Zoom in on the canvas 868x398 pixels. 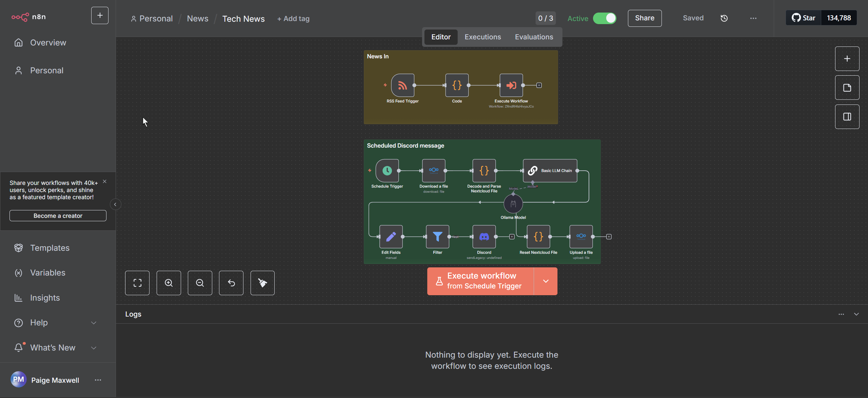pos(169,283)
